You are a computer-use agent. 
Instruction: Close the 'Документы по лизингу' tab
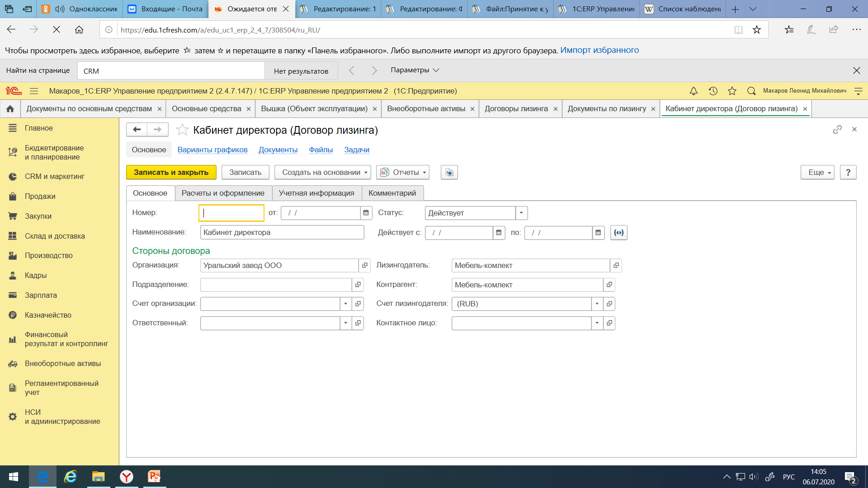[x=653, y=109]
